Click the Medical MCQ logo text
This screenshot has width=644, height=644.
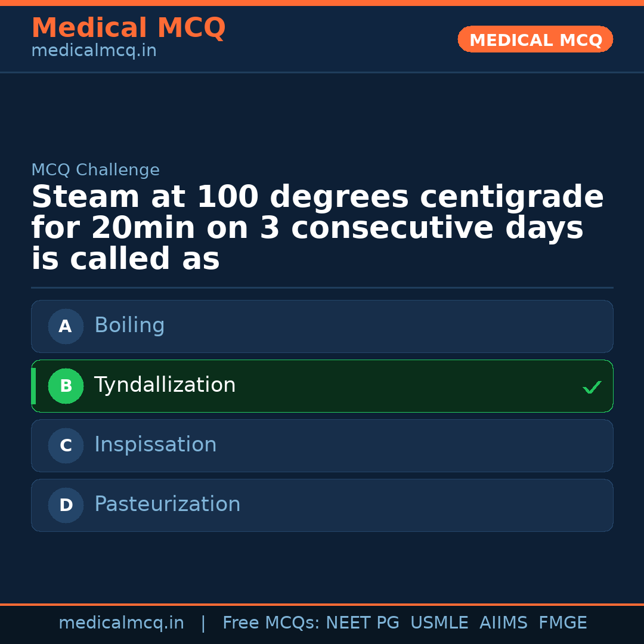[x=128, y=28]
